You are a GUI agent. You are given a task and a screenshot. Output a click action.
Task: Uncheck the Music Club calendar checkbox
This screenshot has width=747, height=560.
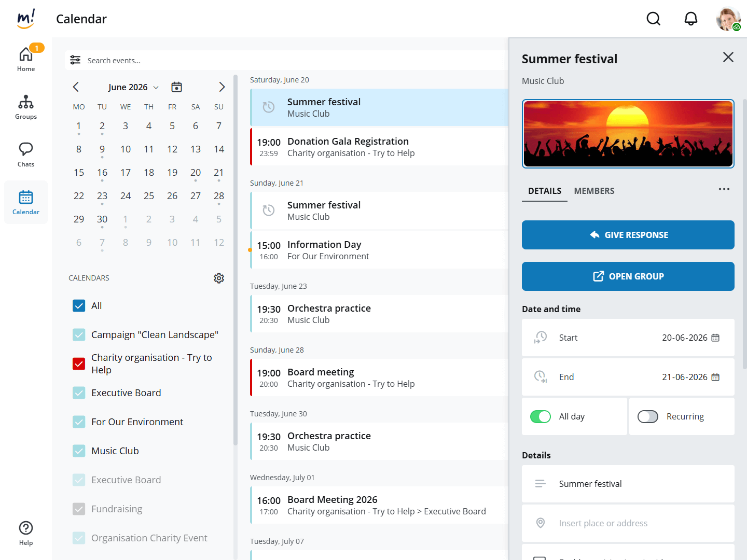click(79, 451)
